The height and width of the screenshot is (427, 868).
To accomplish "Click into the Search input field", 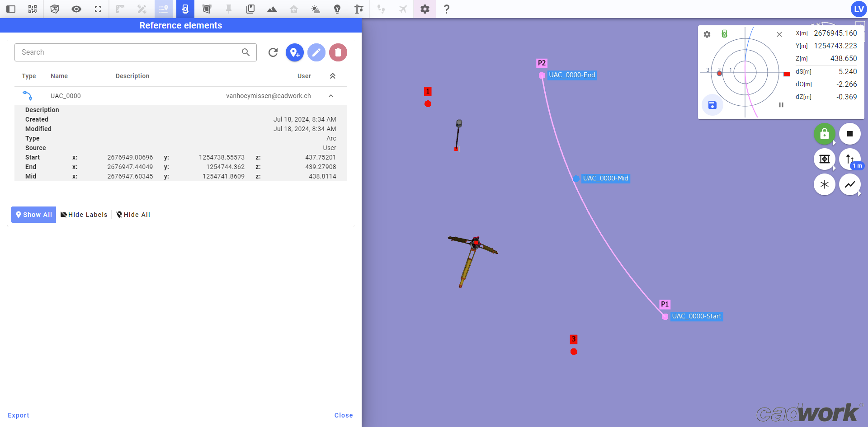I will tap(129, 52).
